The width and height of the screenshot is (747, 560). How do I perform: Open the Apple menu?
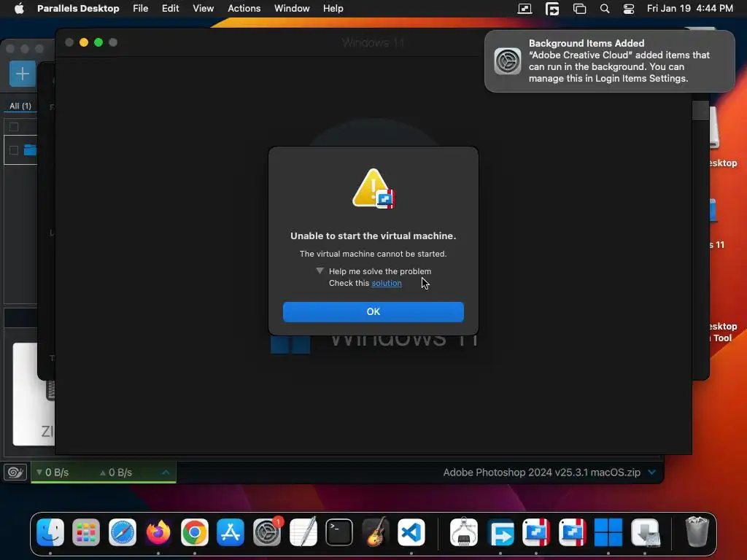19,8
